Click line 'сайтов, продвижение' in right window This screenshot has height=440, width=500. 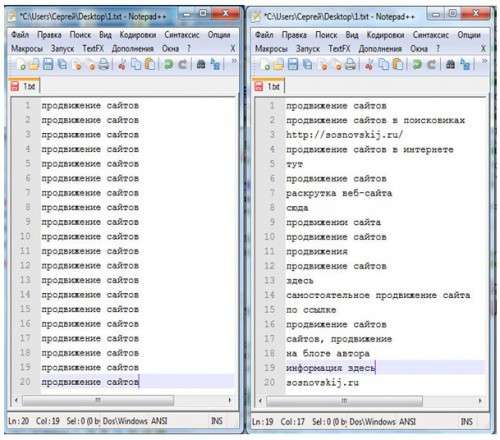[339, 339]
